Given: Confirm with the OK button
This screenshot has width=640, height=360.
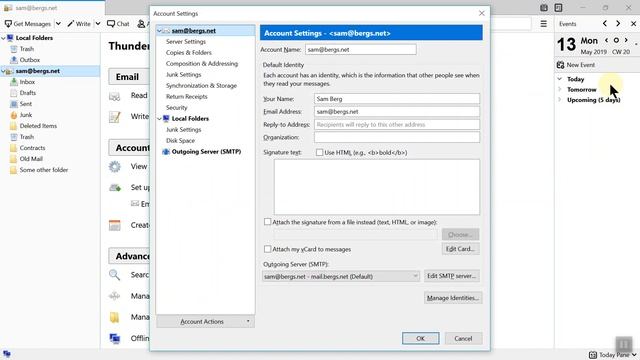Looking at the screenshot, I should [420, 338].
